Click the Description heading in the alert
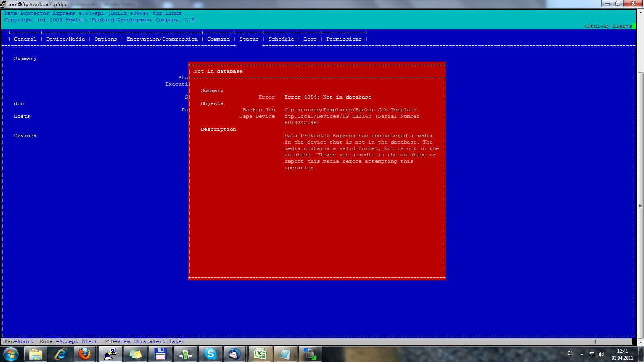 [x=219, y=129]
